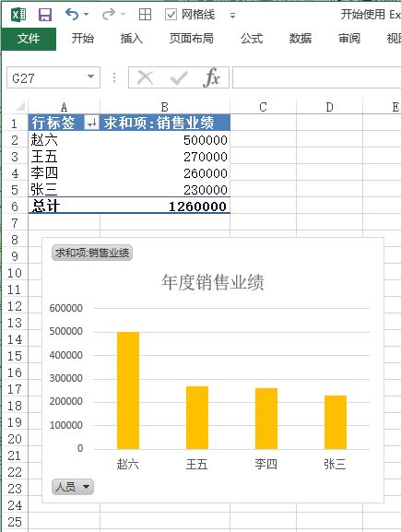Viewport: 401px width, 532px height.
Task: Switch to the 审阅 ribbon tab
Action: tap(349, 39)
